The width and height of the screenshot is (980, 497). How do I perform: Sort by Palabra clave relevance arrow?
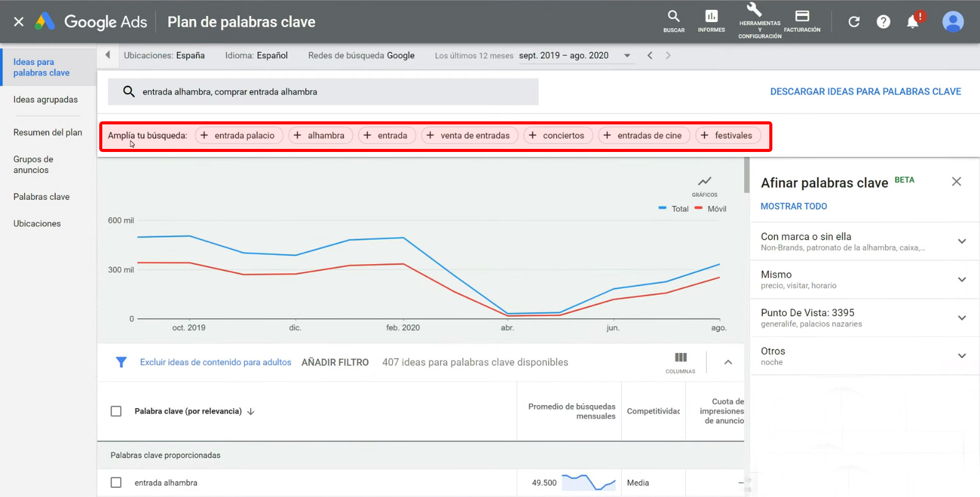click(x=251, y=411)
